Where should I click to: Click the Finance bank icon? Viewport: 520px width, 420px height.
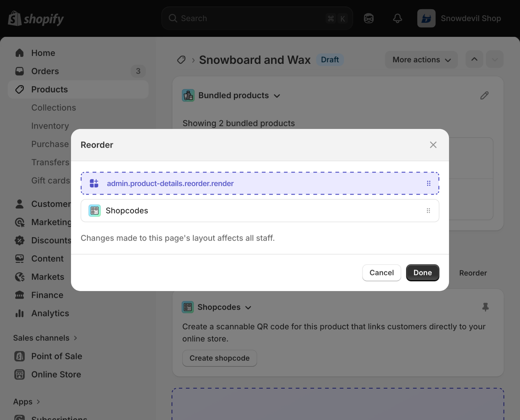point(20,295)
